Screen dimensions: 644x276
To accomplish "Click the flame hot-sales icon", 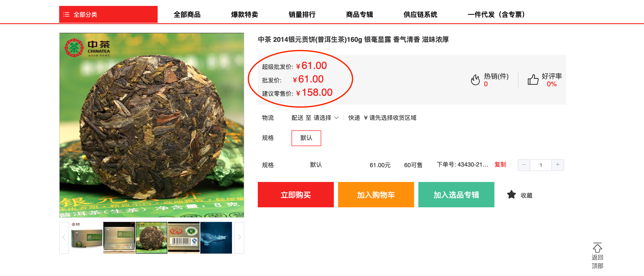I will (475, 80).
